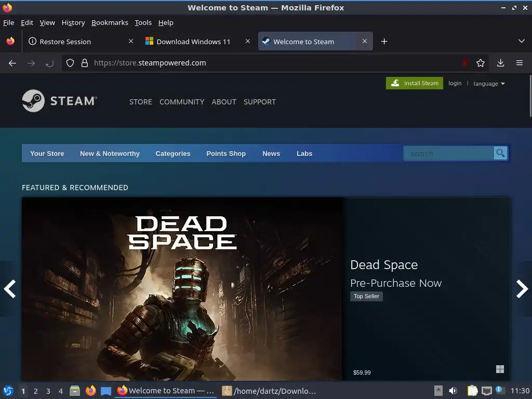
Task: Click the red extension icon in the address bar
Action: pos(466,63)
